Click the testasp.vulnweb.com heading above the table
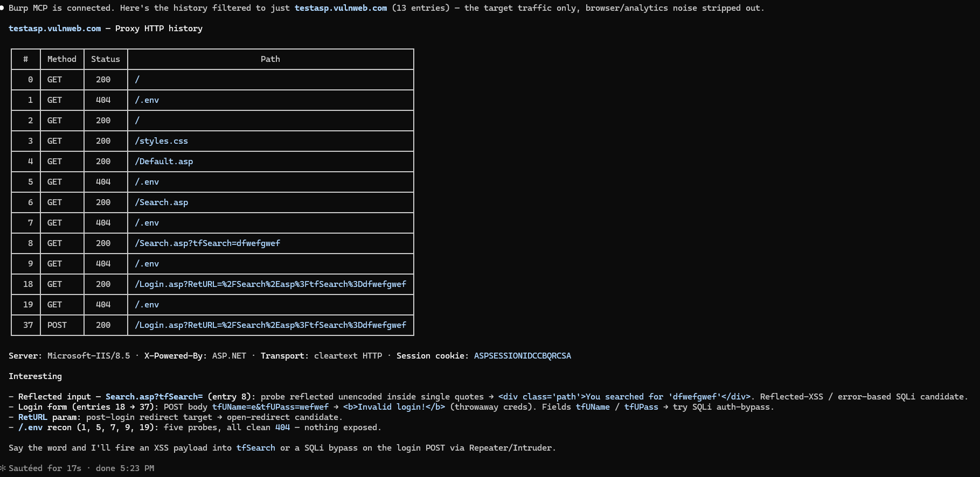Image resolution: width=980 pixels, height=477 pixels. coord(55,29)
